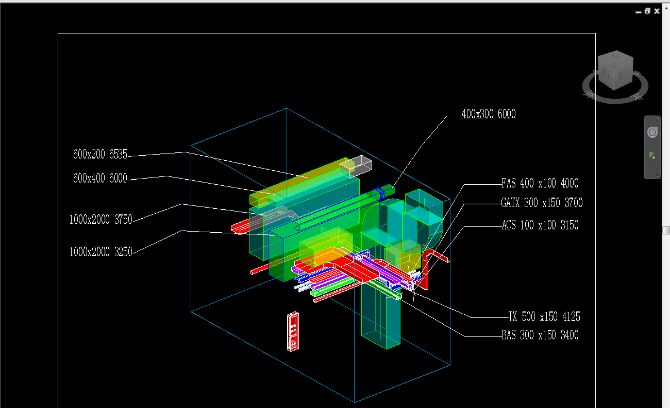Select the 'FAS 400 x100 4000' label

(540, 183)
